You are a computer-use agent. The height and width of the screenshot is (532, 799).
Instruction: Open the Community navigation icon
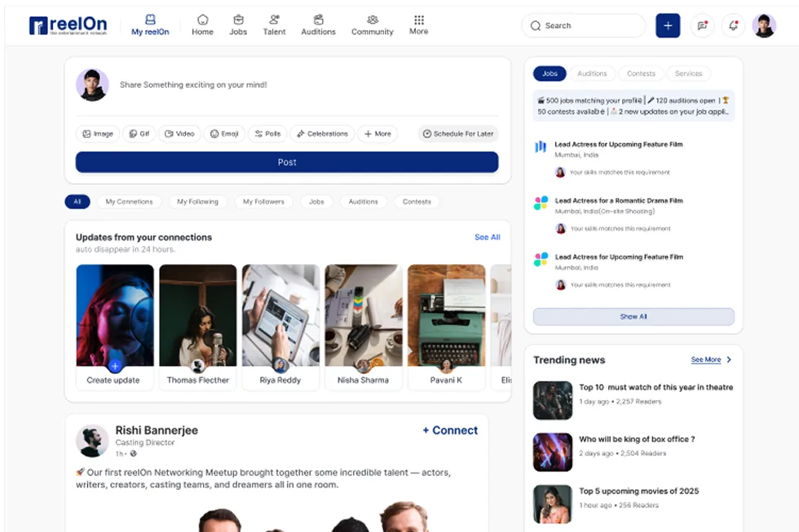372,20
